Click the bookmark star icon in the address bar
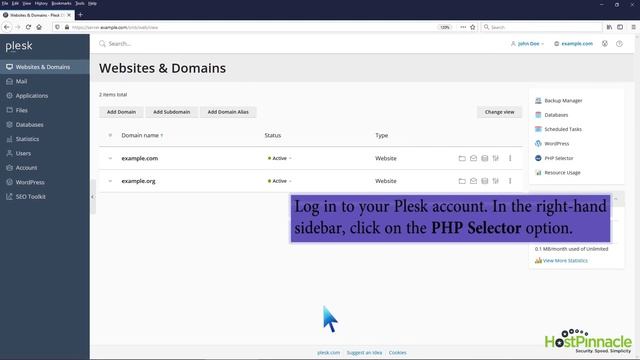The image size is (640, 360). [x=473, y=27]
